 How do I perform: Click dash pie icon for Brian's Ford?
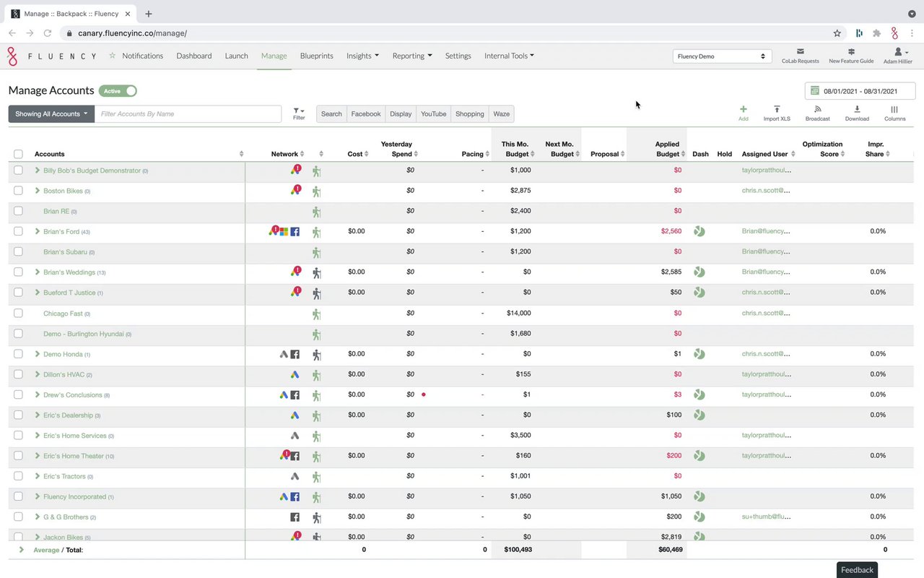click(x=699, y=232)
